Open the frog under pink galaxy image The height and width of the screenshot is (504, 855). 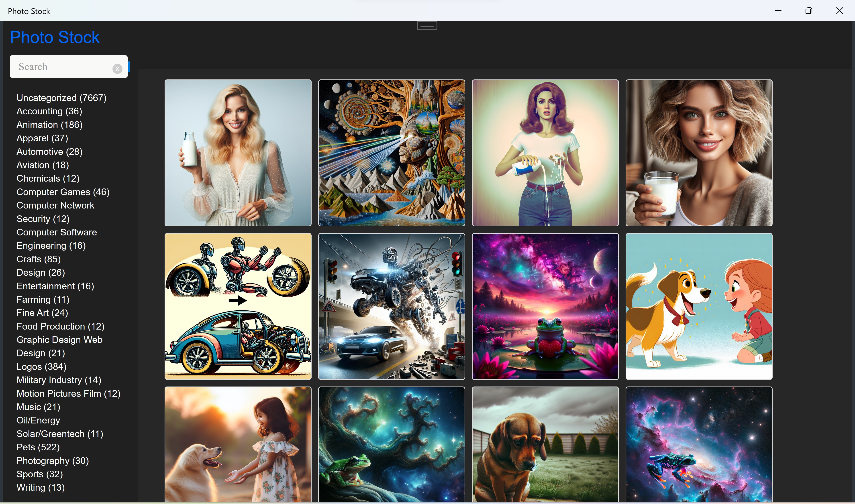coord(545,306)
